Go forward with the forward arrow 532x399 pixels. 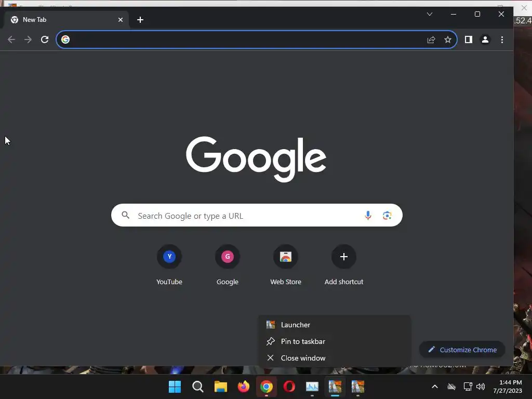click(28, 39)
